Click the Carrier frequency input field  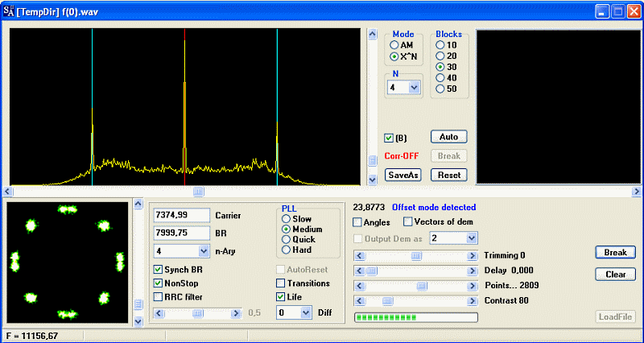pyautogui.click(x=182, y=215)
